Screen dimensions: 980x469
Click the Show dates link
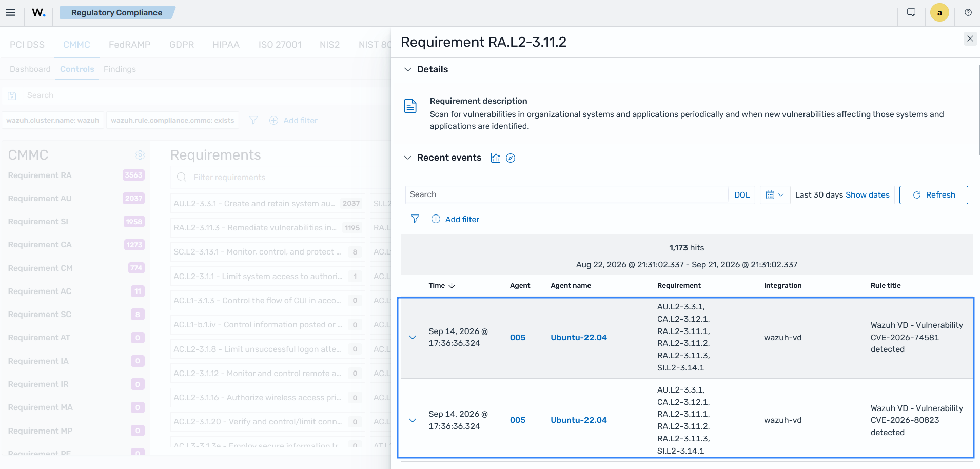pos(868,195)
